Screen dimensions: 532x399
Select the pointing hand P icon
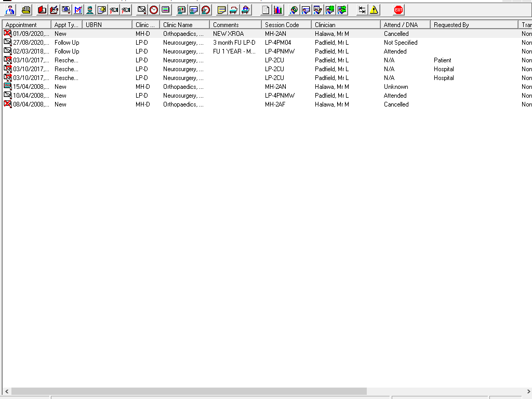(x=126, y=10)
